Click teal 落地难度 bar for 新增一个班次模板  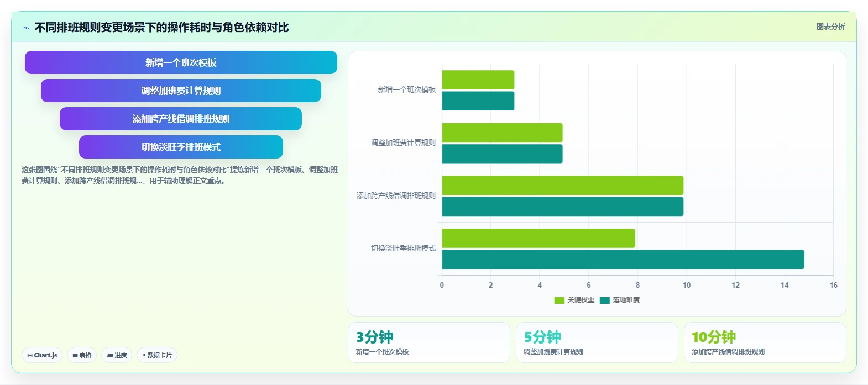click(478, 101)
